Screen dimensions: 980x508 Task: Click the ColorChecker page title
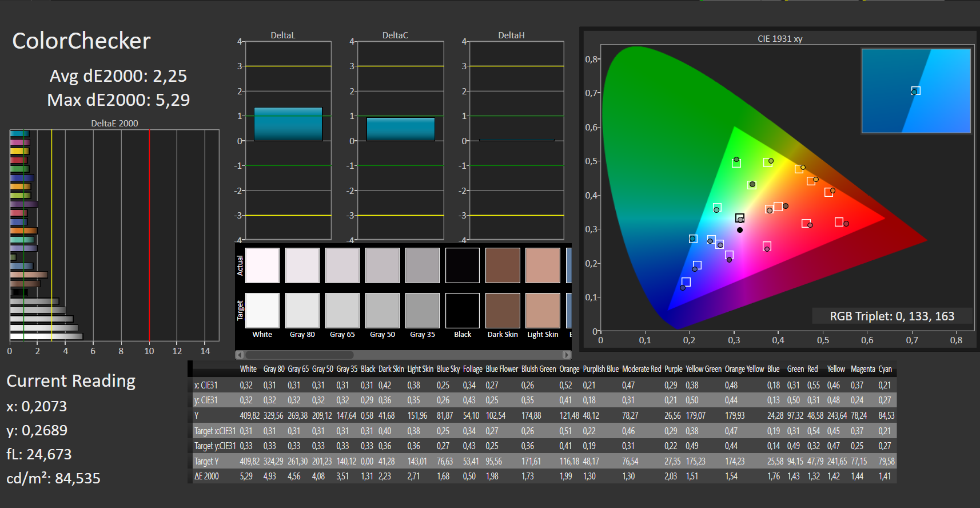click(x=81, y=41)
